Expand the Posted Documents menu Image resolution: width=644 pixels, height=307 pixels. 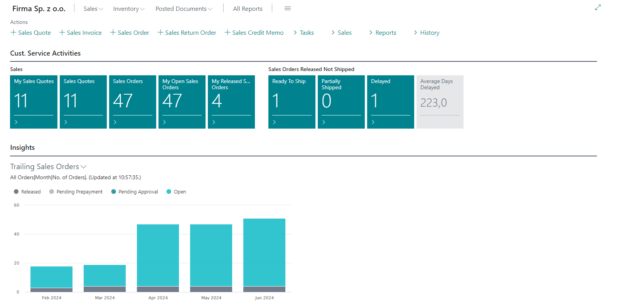point(184,9)
